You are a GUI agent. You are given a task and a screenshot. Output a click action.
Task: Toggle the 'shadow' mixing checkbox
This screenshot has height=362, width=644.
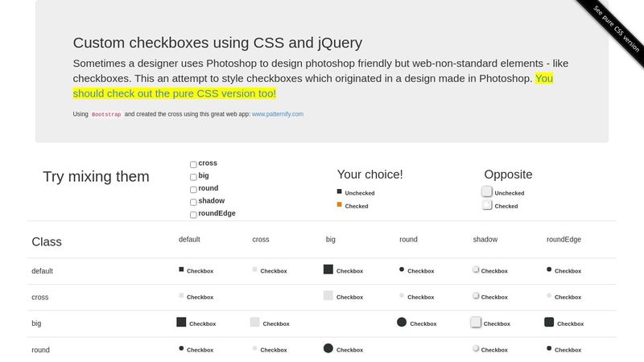(x=193, y=202)
